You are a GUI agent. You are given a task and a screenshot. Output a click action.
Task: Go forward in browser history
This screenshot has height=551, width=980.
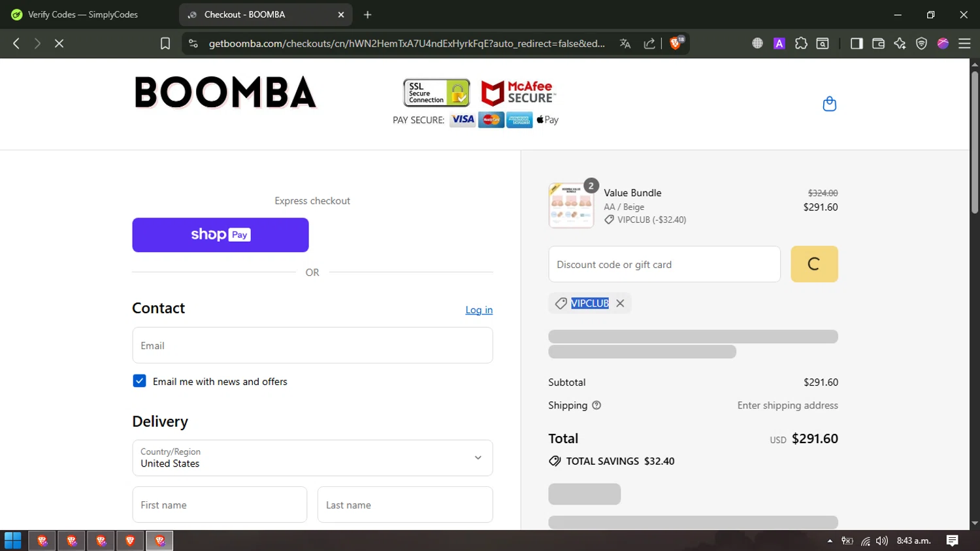click(37, 43)
